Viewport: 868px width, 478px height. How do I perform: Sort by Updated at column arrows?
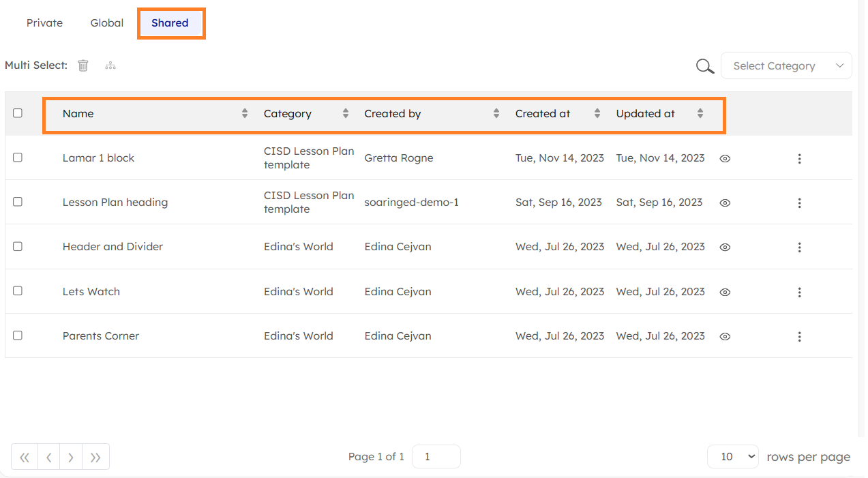(x=700, y=114)
